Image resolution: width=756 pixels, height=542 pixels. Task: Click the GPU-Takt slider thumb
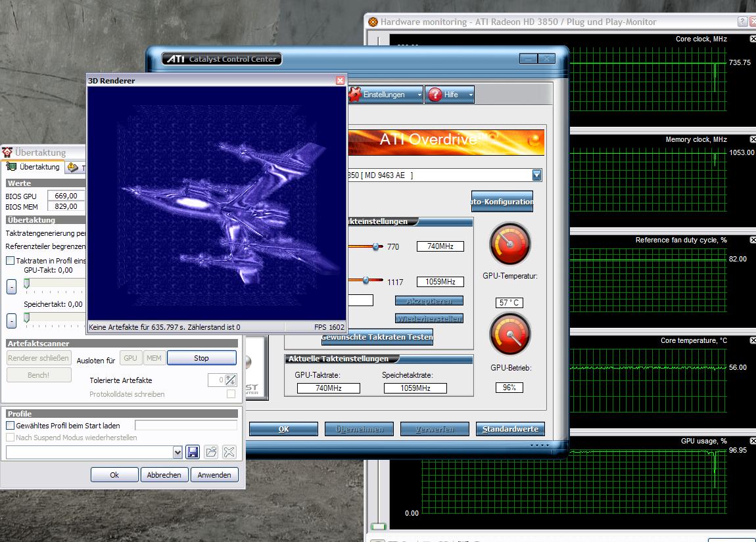pyautogui.click(x=27, y=283)
